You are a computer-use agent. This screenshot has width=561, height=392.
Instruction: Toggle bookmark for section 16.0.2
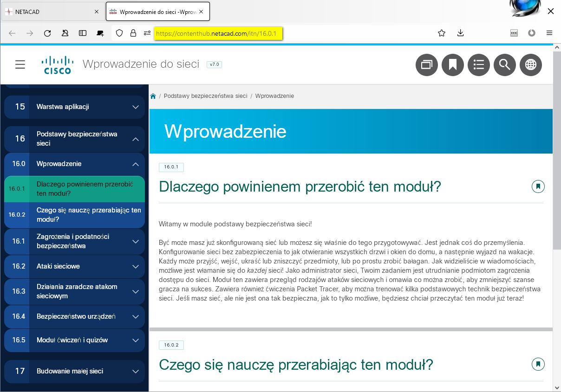pyautogui.click(x=538, y=364)
